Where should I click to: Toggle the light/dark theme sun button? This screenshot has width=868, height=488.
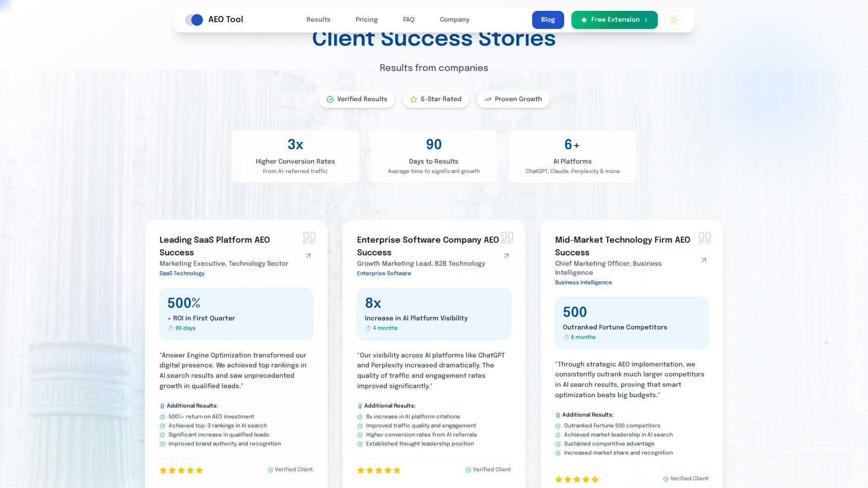click(x=674, y=20)
